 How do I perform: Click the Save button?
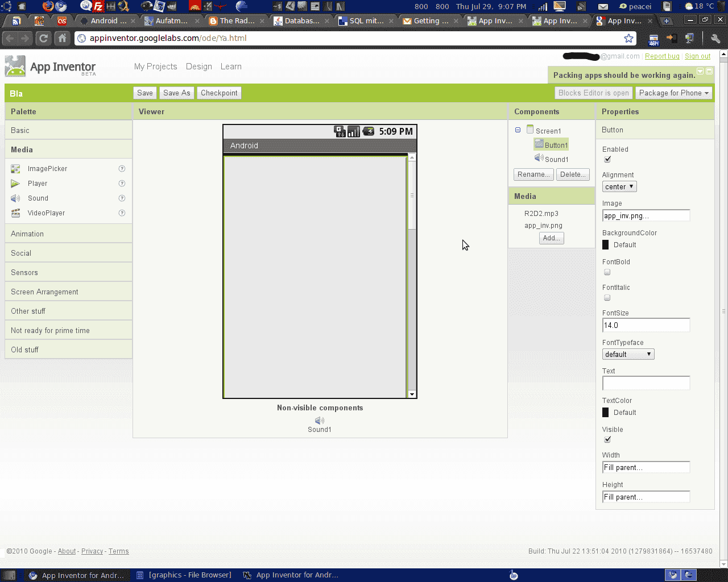pyautogui.click(x=145, y=93)
